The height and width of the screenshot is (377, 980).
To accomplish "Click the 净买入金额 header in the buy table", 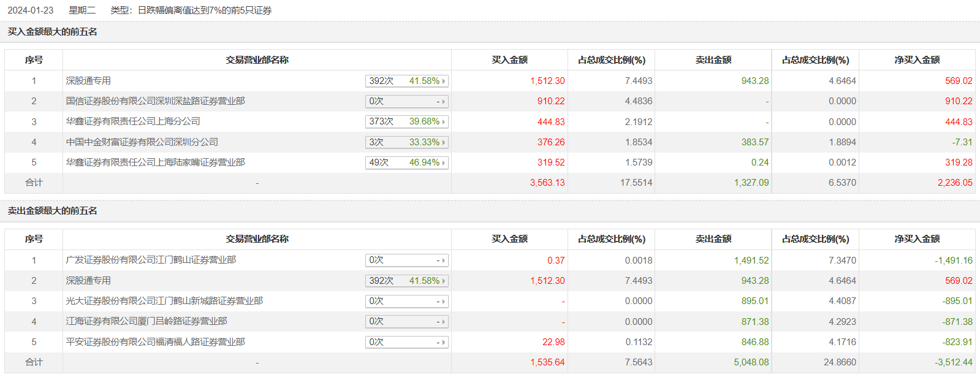I will coord(916,60).
